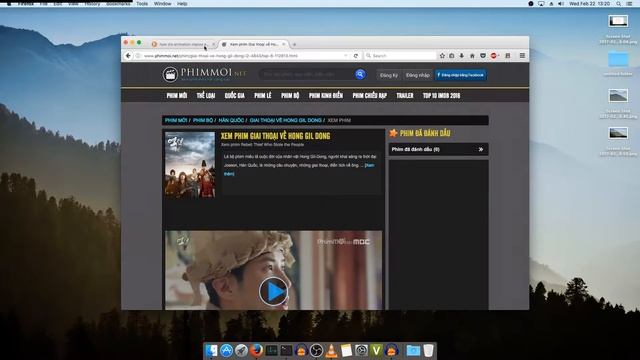Click the Đăng nhập login button
Screen dimensions: 640x360
418,75
